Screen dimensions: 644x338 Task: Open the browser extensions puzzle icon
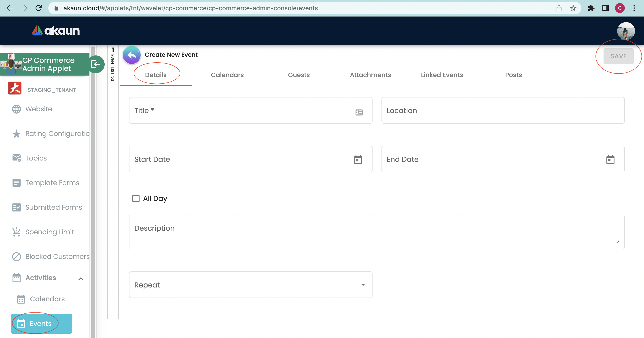coord(591,8)
